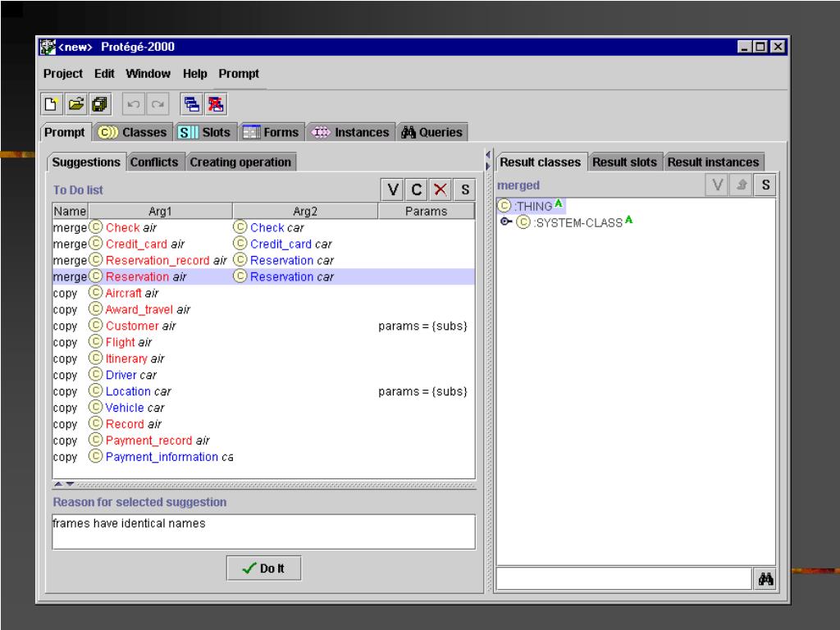Image resolution: width=840 pixels, height=630 pixels.
Task: Click the search field in the merged panel
Action: (x=624, y=579)
